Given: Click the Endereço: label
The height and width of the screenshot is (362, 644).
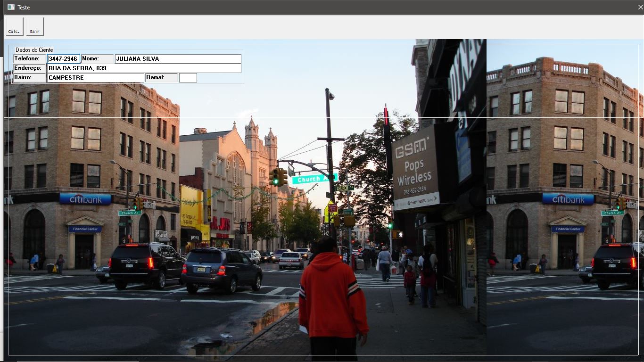Looking at the screenshot, I should click(30, 68).
